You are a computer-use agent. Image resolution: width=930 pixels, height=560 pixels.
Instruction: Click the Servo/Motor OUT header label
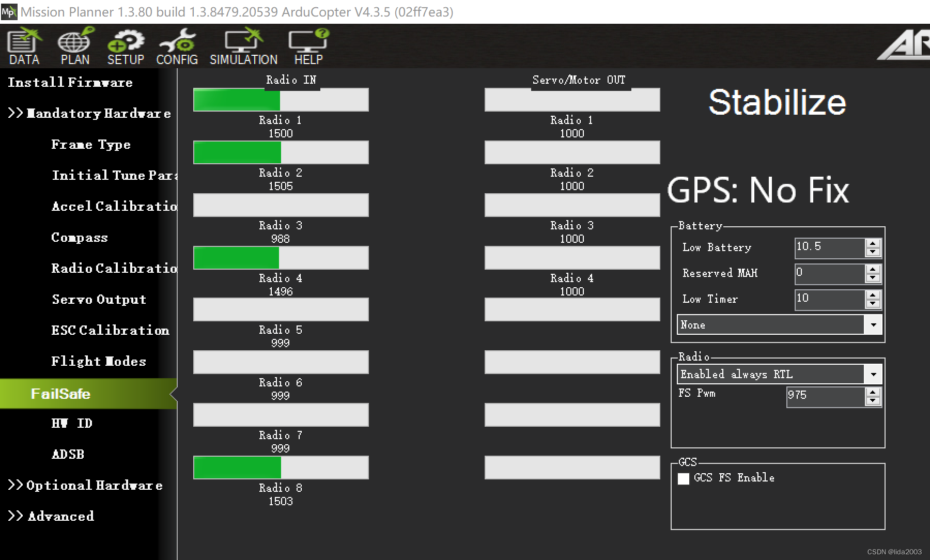(579, 80)
